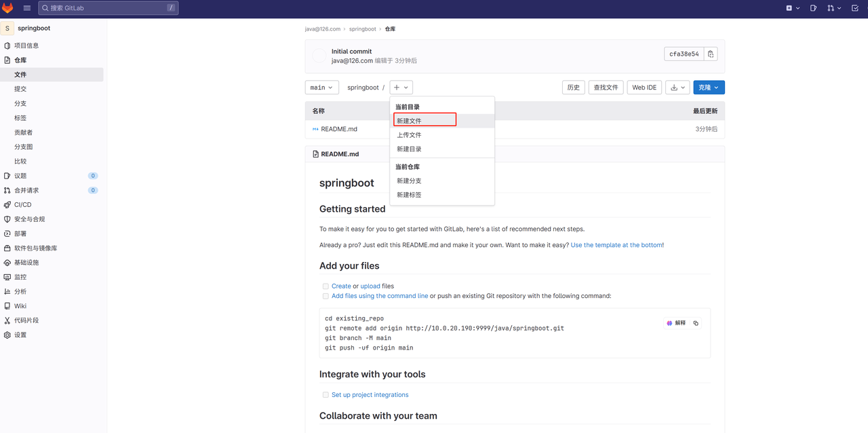Open the CI/CD sidebar section
Image resolution: width=868 pixels, height=433 pixels.
click(22, 204)
